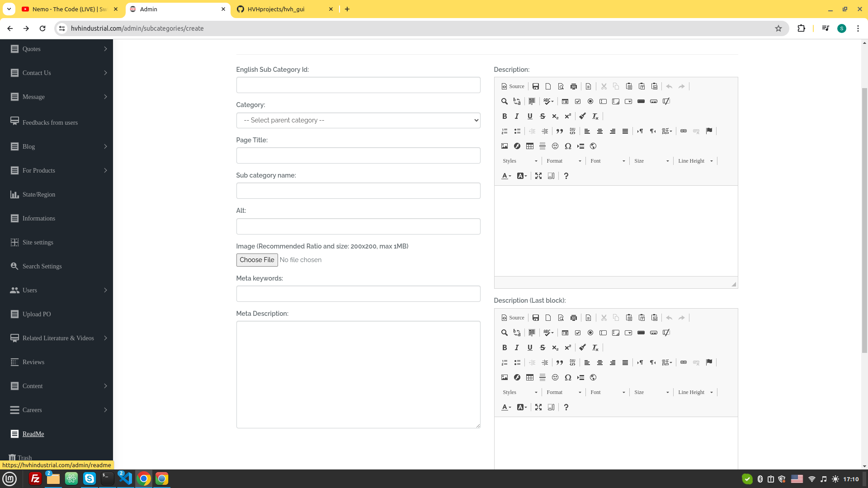Screen dimensions: 868x488
Task: Insert Image in Last block editor toolbar
Action: (x=505, y=377)
